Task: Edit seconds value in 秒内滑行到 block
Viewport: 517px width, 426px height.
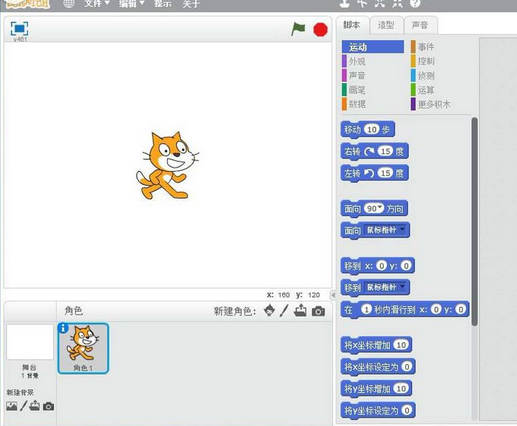Action: click(x=366, y=310)
